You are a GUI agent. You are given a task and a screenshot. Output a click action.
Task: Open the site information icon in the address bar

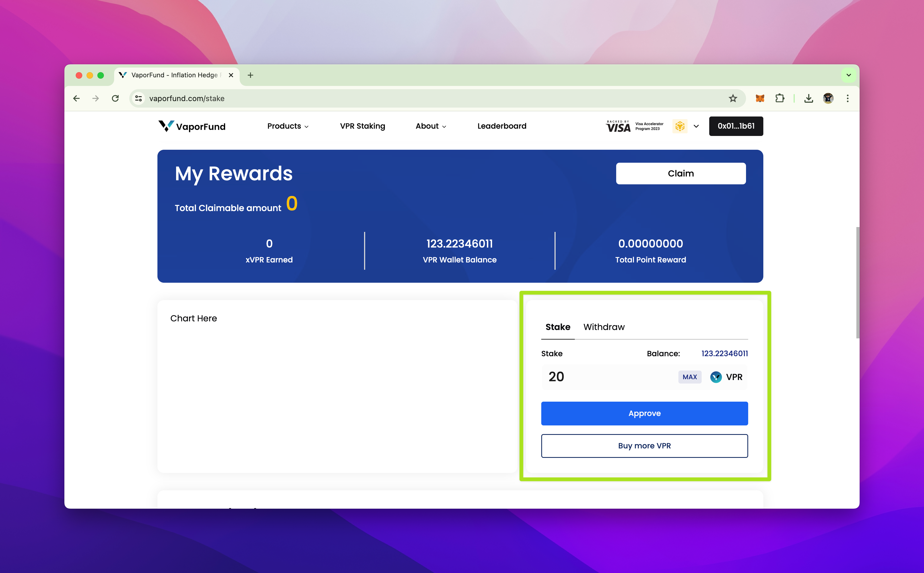coord(139,99)
